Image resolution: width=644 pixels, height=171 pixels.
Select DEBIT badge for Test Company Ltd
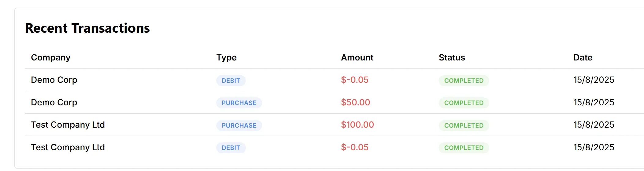(231, 148)
